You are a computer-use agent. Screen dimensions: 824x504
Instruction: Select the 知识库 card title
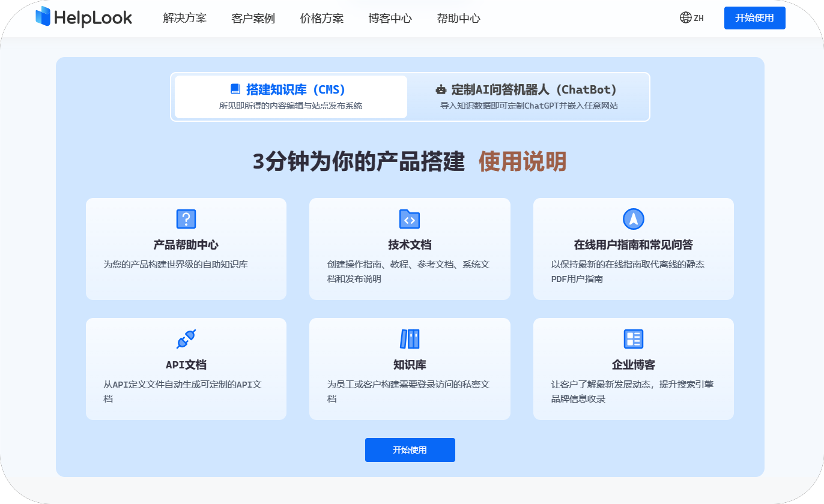pos(410,365)
